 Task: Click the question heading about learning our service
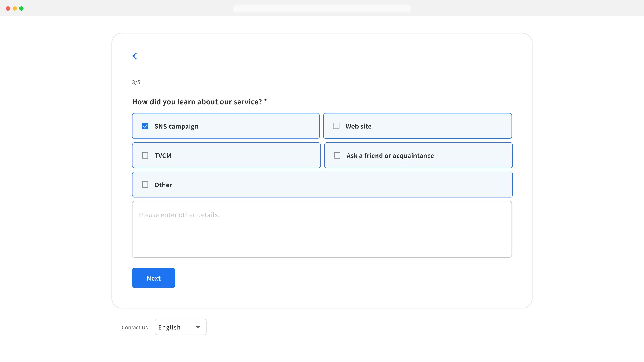click(200, 102)
